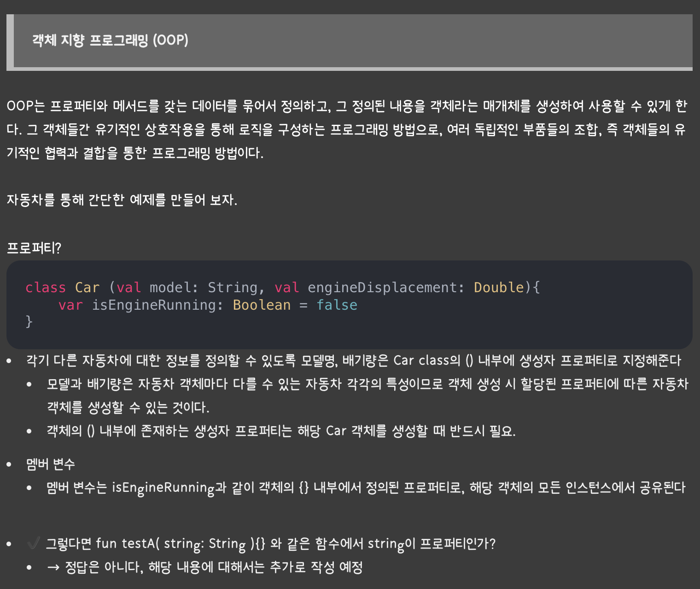Click the line → 정답은 아니다
This screenshot has height=589, width=700.
(x=205, y=567)
